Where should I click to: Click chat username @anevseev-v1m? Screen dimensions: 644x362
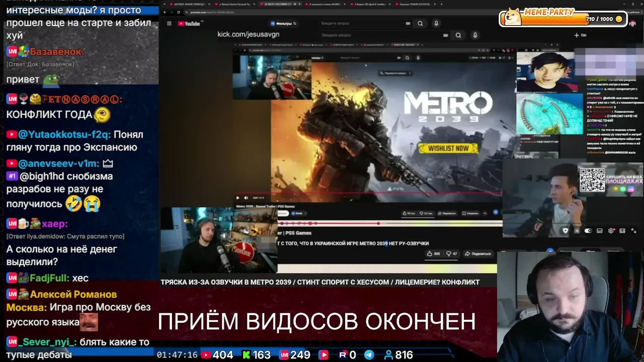point(58,164)
